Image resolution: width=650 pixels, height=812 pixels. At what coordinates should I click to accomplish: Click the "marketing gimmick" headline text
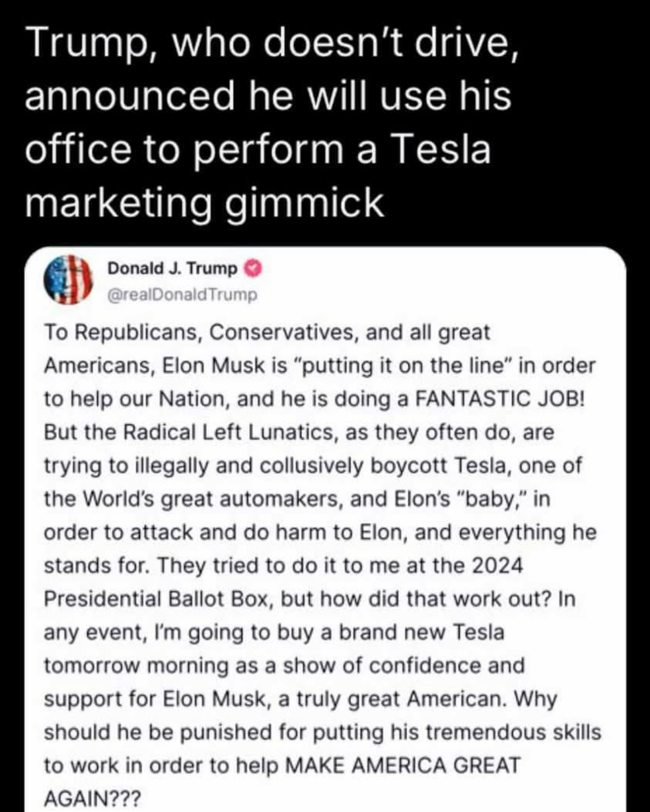(204, 201)
